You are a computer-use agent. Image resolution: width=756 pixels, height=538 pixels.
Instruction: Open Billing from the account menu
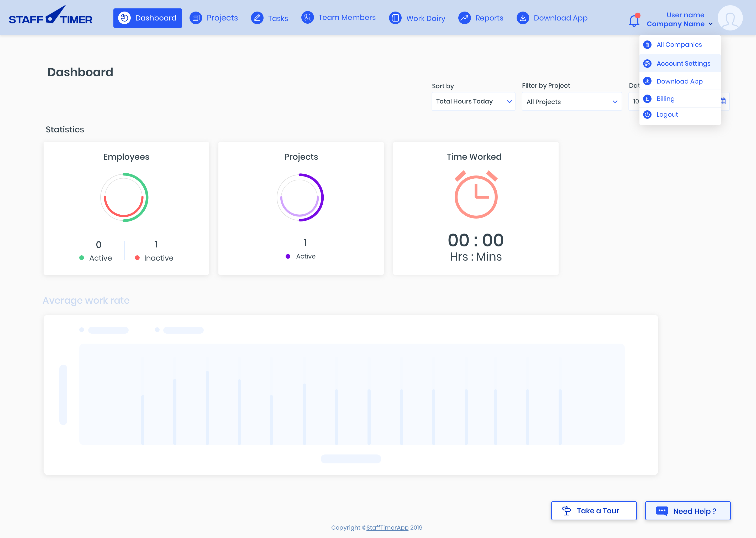point(665,99)
